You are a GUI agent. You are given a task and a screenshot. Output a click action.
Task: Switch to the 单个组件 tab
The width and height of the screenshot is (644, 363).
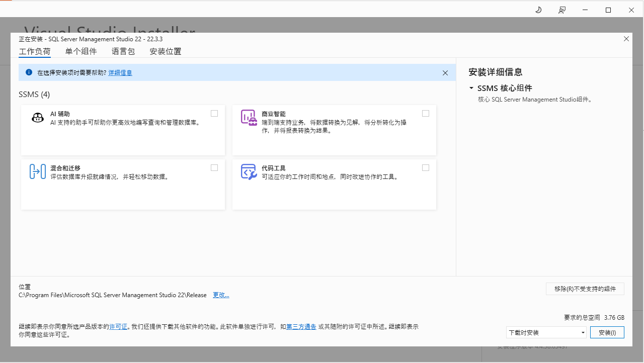pyautogui.click(x=81, y=51)
